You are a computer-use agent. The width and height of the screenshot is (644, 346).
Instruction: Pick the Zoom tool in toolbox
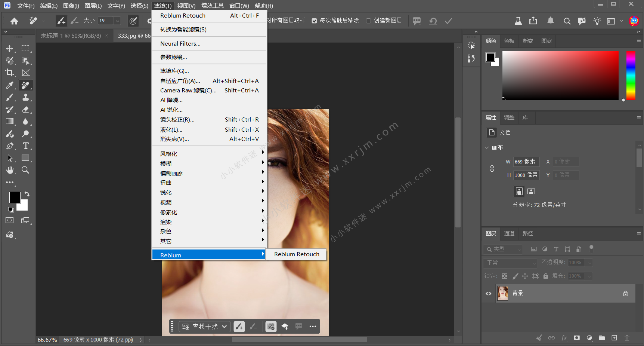pos(25,170)
